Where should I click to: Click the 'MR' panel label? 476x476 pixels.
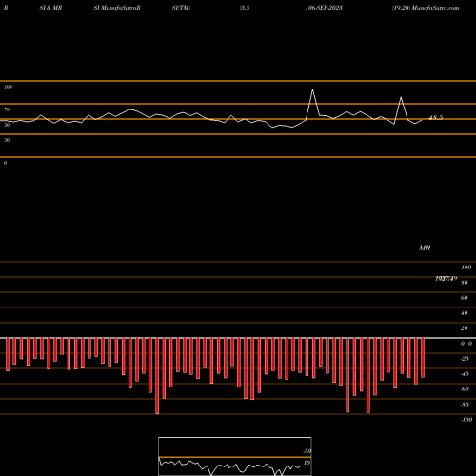click(425, 248)
